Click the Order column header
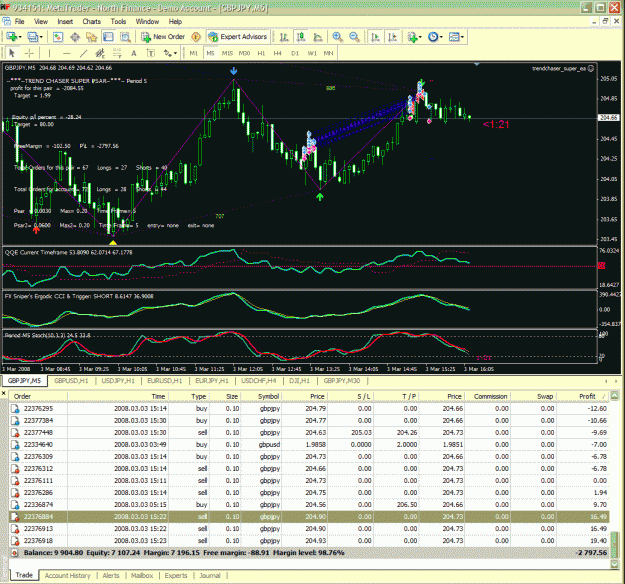Screen dimensions: 625x584 (x=38, y=396)
